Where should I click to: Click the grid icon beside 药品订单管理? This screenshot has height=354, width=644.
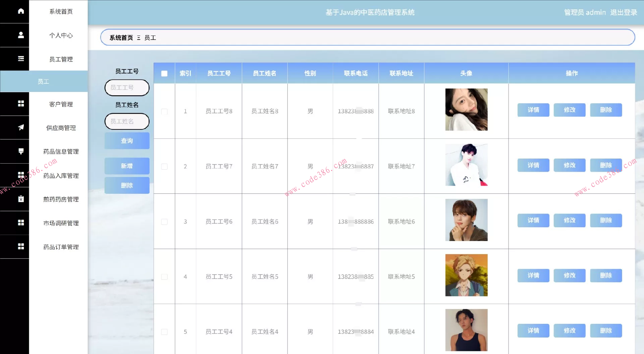pos(21,246)
